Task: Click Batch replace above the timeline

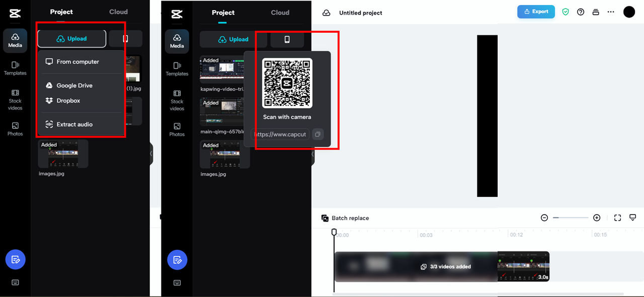Action: tap(345, 218)
